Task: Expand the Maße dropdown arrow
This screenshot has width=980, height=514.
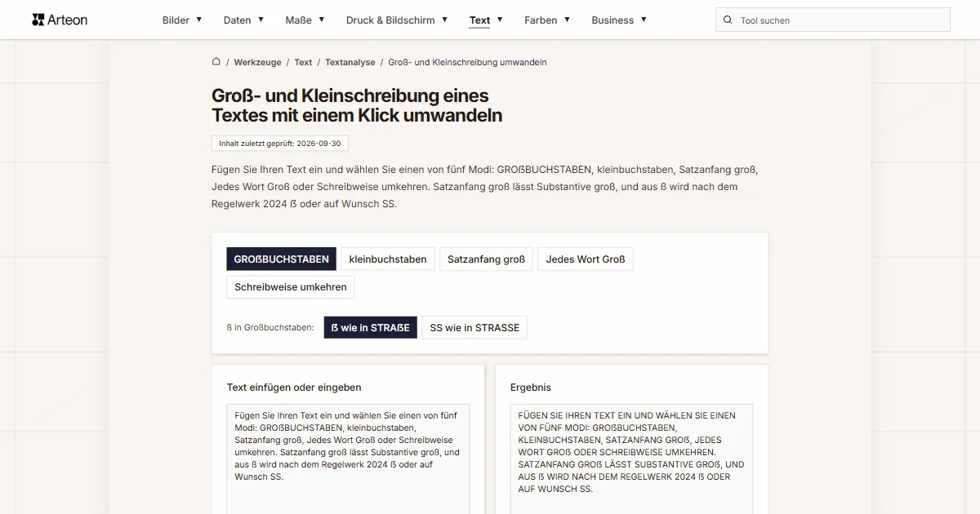Action: tap(321, 20)
